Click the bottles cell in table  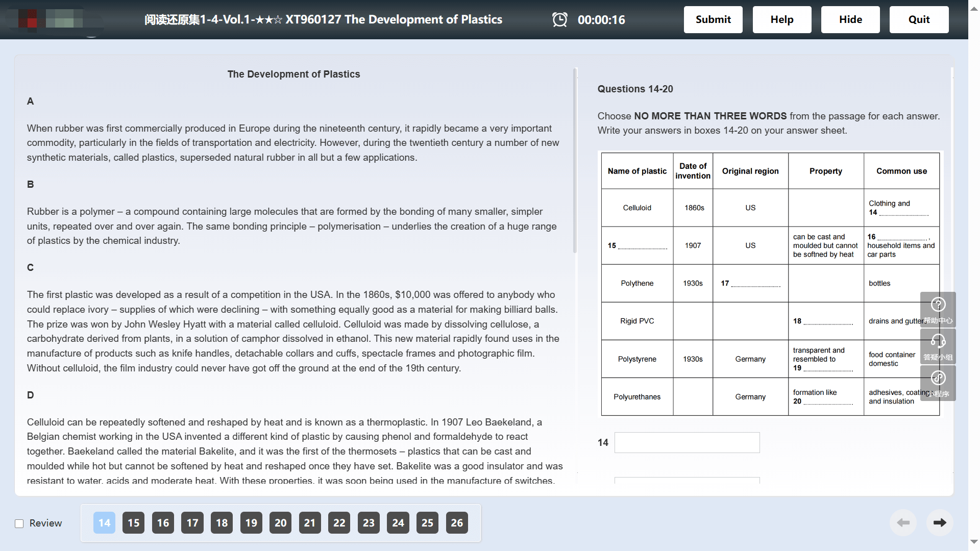pyautogui.click(x=901, y=283)
